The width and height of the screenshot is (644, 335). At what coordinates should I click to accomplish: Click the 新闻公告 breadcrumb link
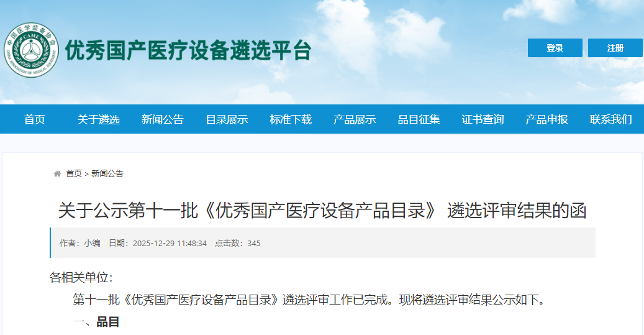(107, 174)
